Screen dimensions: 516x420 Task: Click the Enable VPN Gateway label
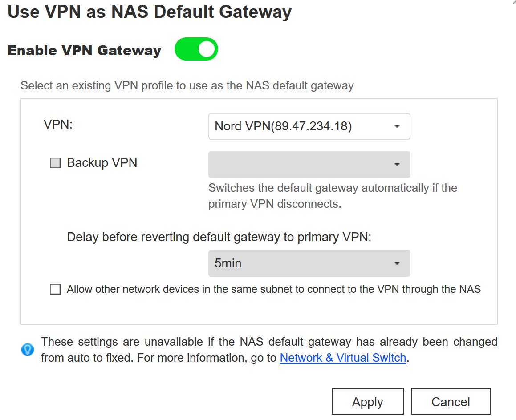point(84,50)
